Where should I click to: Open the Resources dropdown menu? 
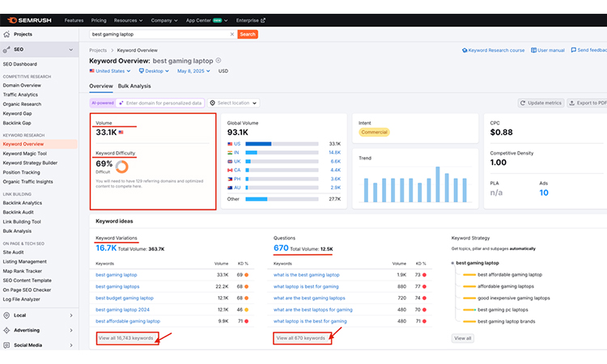(x=128, y=20)
